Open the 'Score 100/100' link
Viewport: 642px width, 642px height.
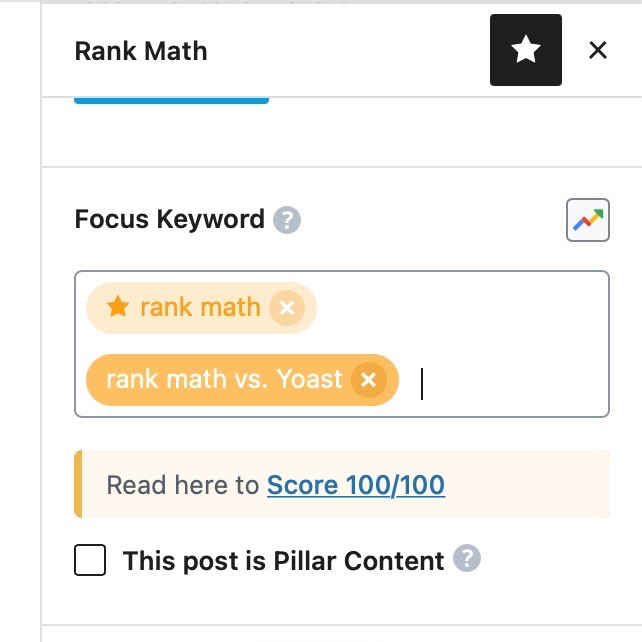click(x=356, y=485)
